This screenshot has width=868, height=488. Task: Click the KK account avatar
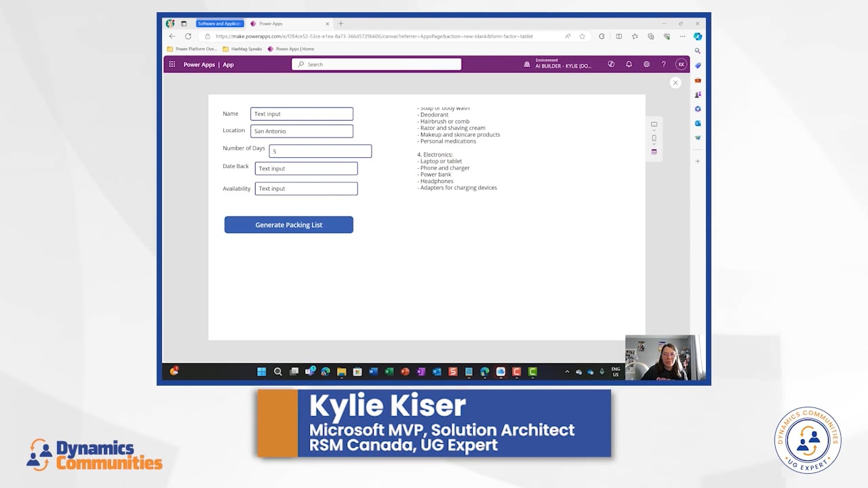click(x=682, y=64)
